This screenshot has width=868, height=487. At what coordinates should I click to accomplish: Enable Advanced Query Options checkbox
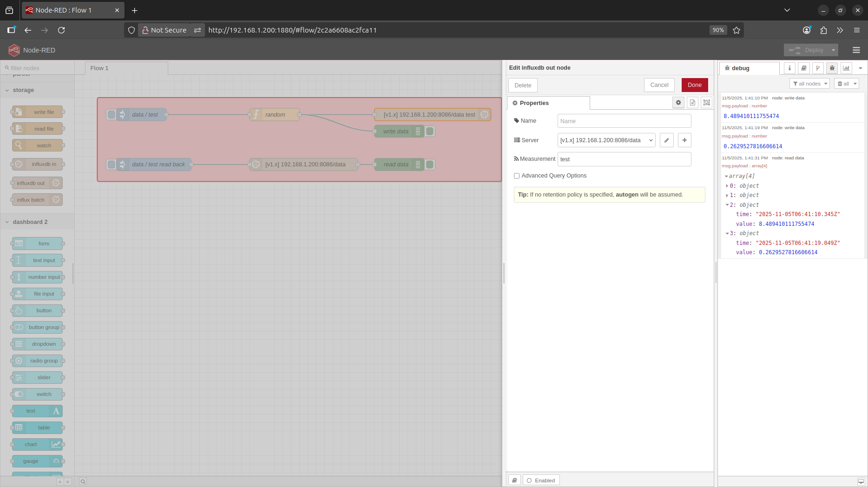point(517,176)
